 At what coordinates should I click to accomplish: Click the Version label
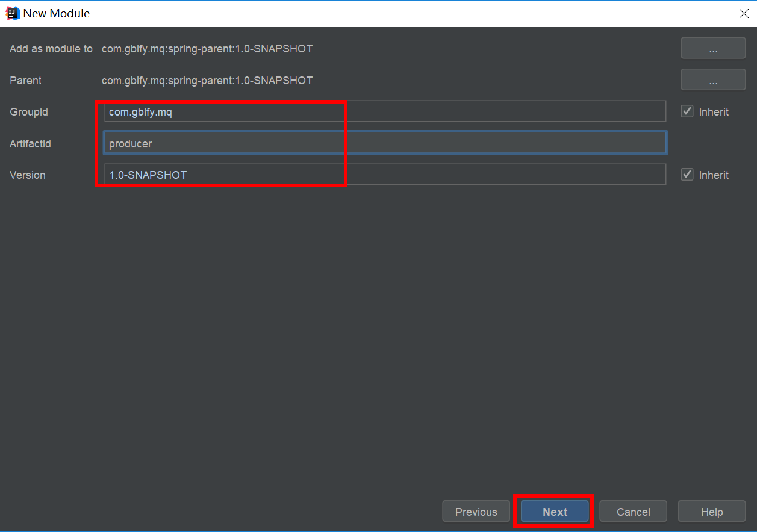click(x=28, y=175)
